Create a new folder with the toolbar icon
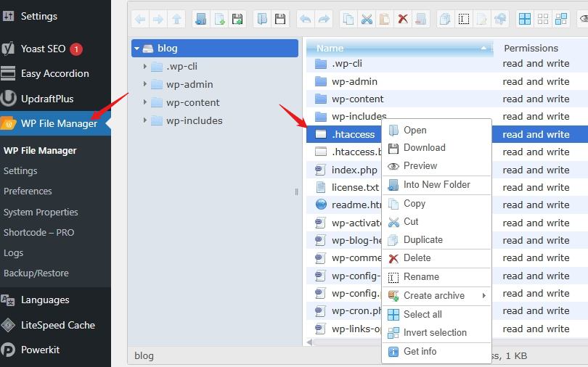This screenshot has width=588, height=367. pyautogui.click(x=201, y=19)
